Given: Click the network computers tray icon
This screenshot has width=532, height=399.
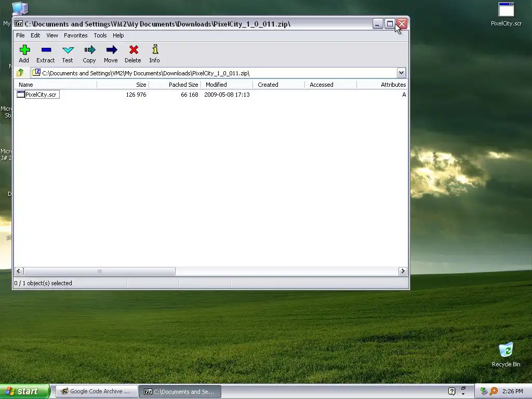Looking at the screenshot, I should [x=484, y=391].
